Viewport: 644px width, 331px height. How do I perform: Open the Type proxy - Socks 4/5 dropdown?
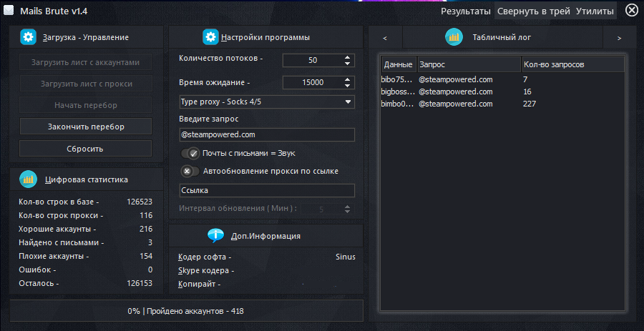click(267, 102)
